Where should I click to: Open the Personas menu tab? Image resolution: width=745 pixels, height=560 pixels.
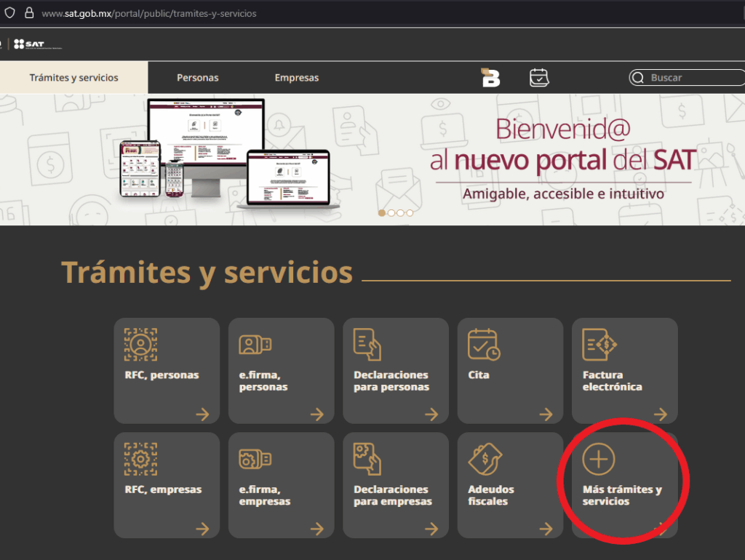point(197,78)
